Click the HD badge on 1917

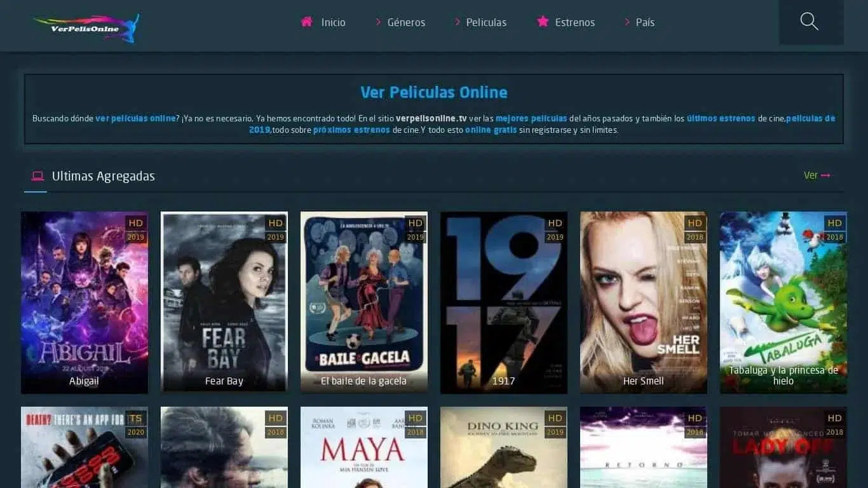pos(555,223)
